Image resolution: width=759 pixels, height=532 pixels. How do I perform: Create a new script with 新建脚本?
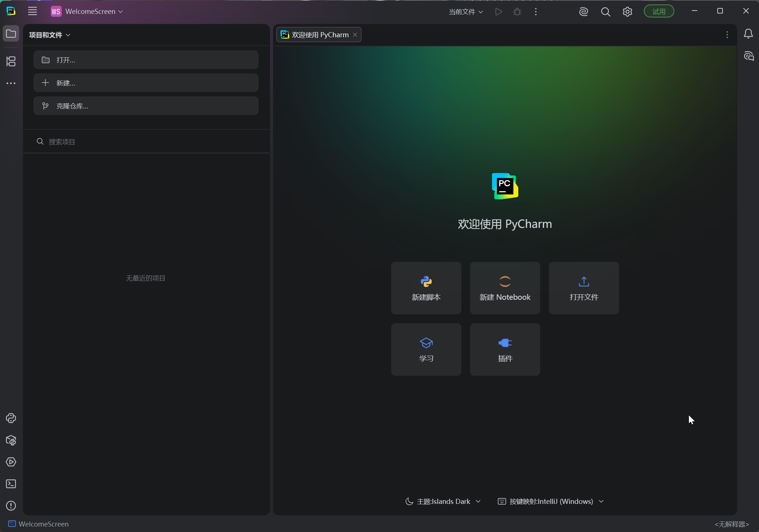426,288
